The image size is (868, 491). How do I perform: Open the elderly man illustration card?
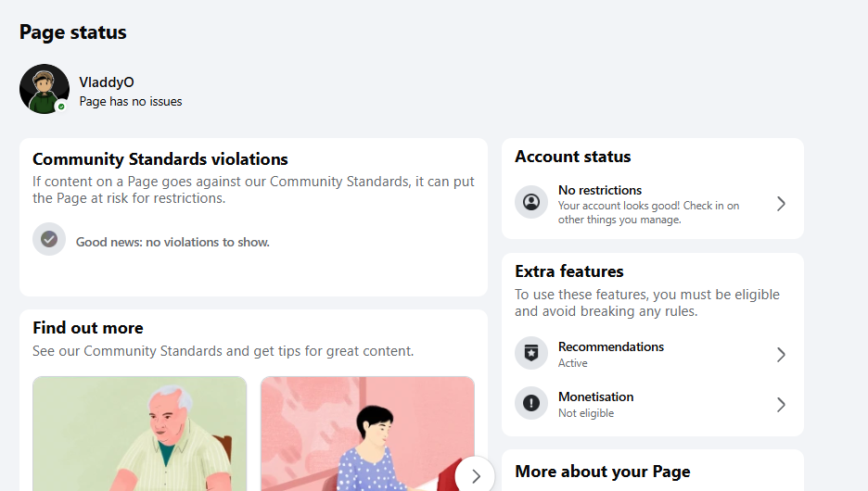pos(139,434)
